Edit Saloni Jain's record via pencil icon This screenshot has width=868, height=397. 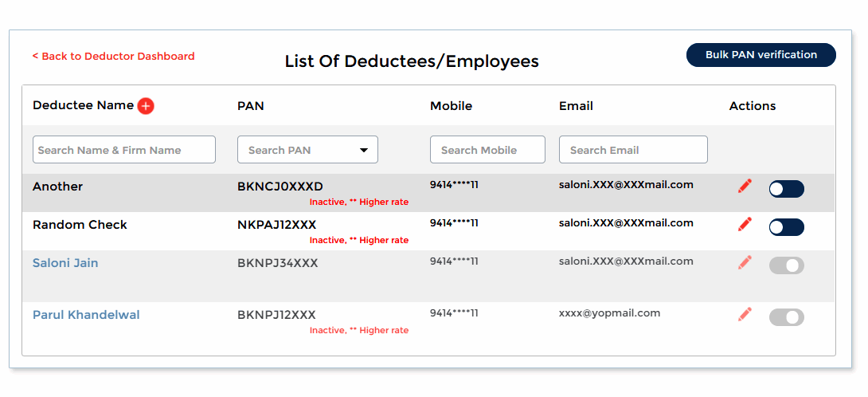coord(745,262)
